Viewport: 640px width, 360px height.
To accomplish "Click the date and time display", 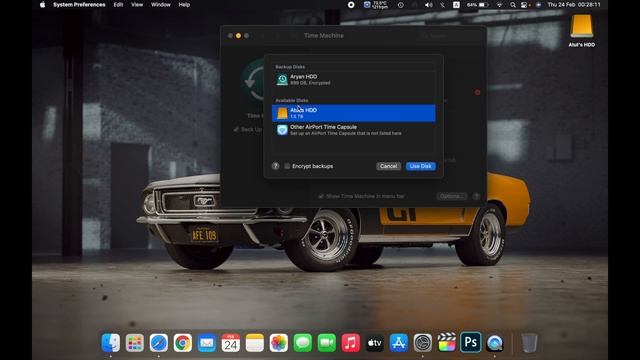I will (x=574, y=5).
